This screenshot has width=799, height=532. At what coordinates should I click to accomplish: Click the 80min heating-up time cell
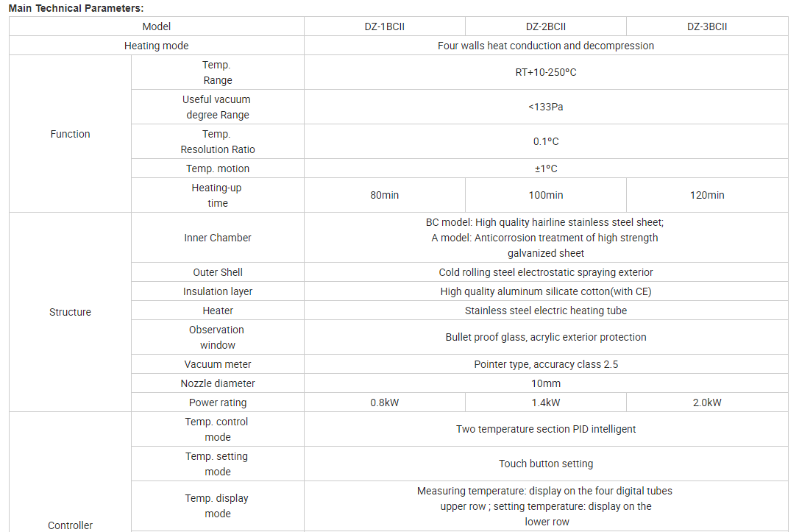(384, 195)
